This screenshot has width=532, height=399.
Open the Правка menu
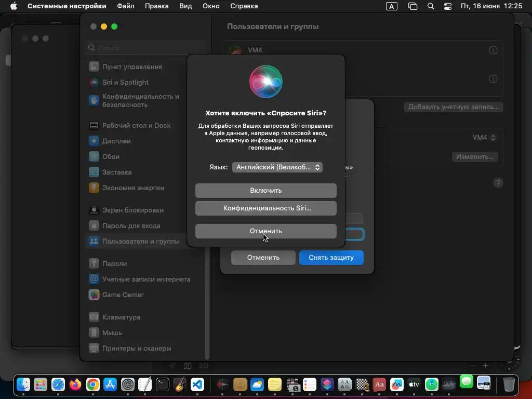157,6
